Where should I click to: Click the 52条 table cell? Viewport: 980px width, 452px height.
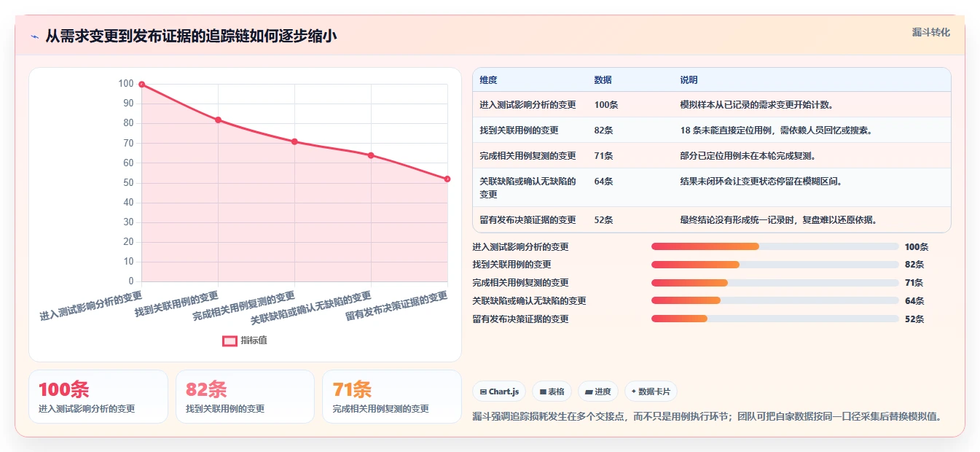pos(603,219)
